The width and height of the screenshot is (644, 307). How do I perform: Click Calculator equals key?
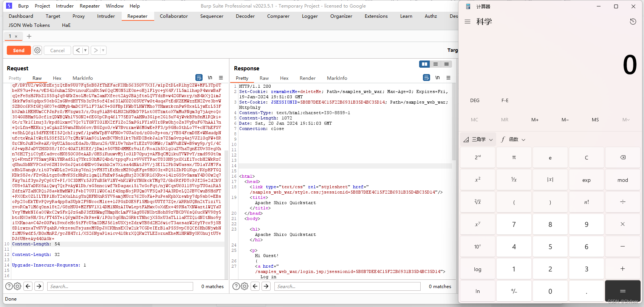[x=623, y=291]
